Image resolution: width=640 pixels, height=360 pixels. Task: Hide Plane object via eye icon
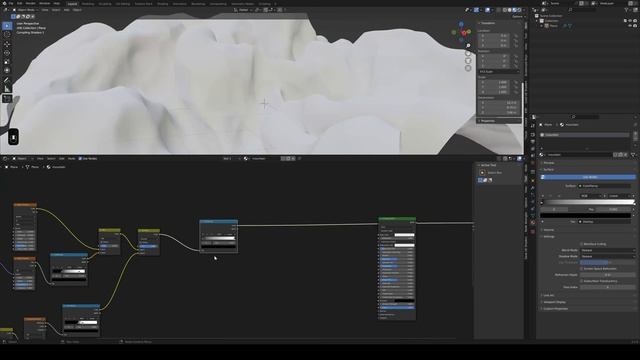(630, 25)
